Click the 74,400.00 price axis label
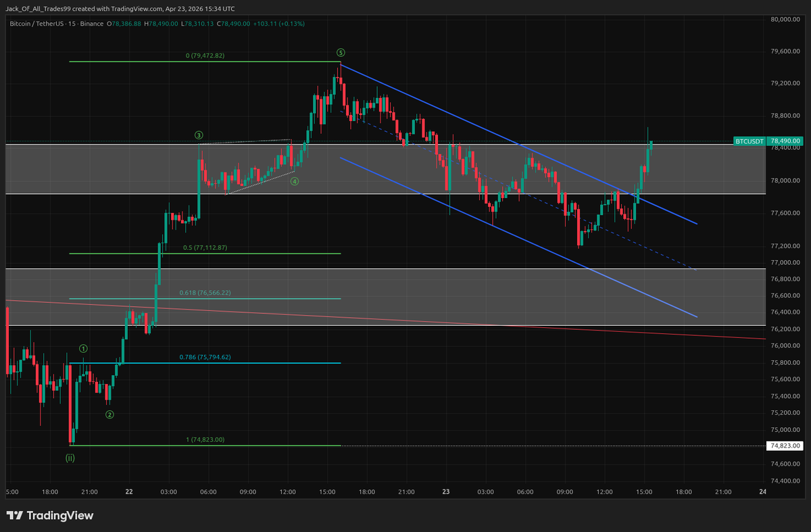811x532 pixels. tap(786, 481)
